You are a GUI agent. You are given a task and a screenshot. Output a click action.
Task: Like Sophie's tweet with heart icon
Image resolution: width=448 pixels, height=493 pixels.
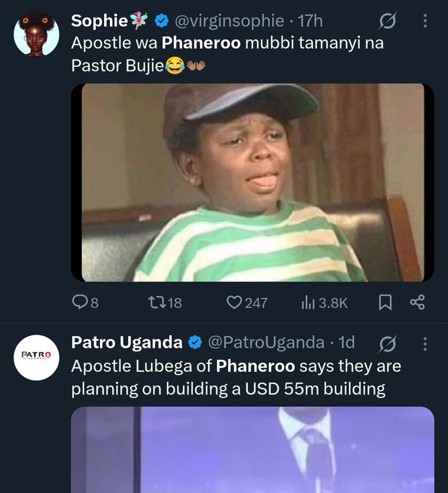click(234, 302)
